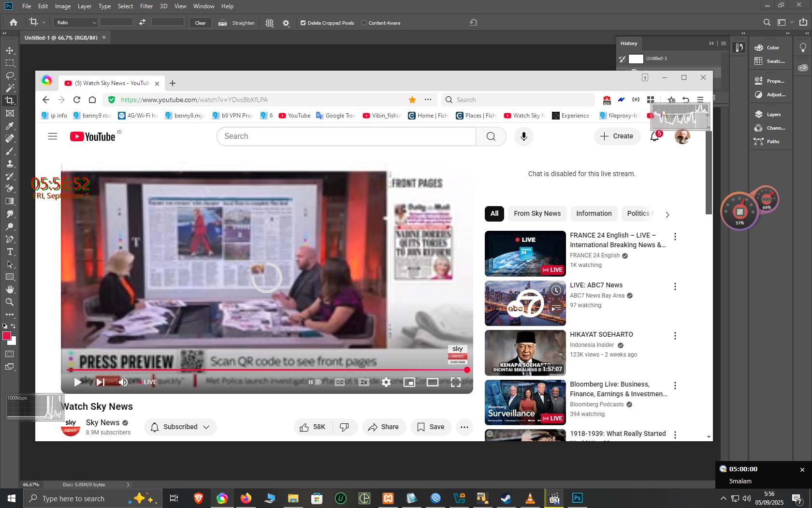Swap crop width and height values

click(x=142, y=22)
